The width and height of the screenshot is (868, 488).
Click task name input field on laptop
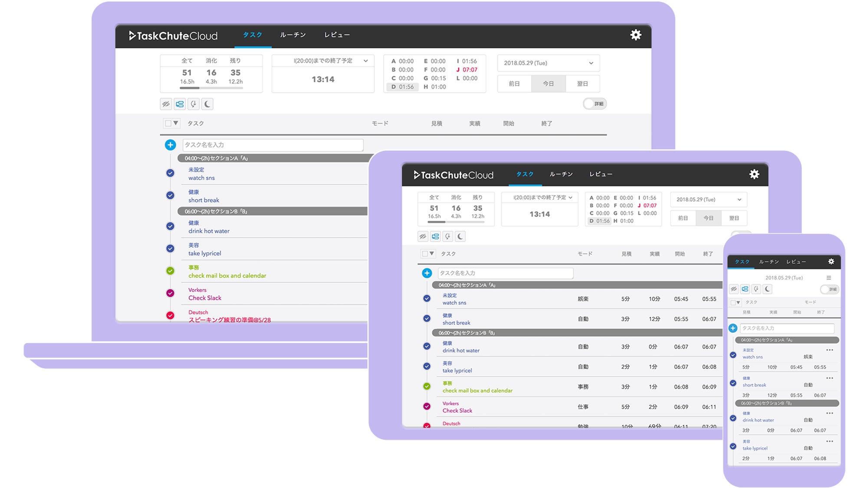[273, 145]
